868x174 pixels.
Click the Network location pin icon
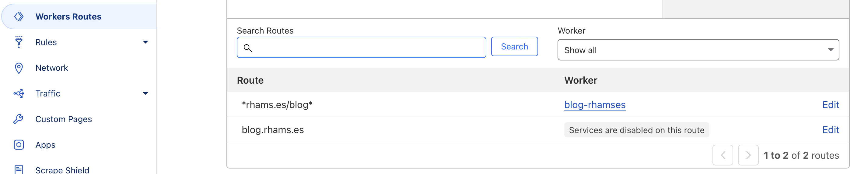(x=19, y=68)
